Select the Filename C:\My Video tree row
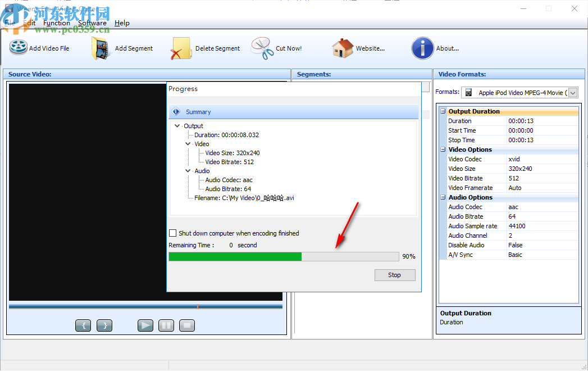 click(244, 198)
